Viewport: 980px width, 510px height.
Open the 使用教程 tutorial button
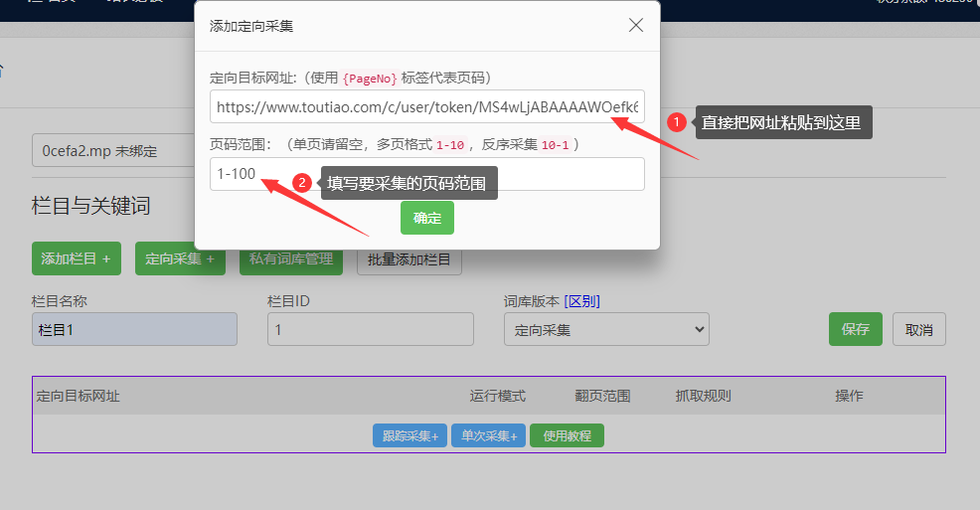click(x=567, y=435)
